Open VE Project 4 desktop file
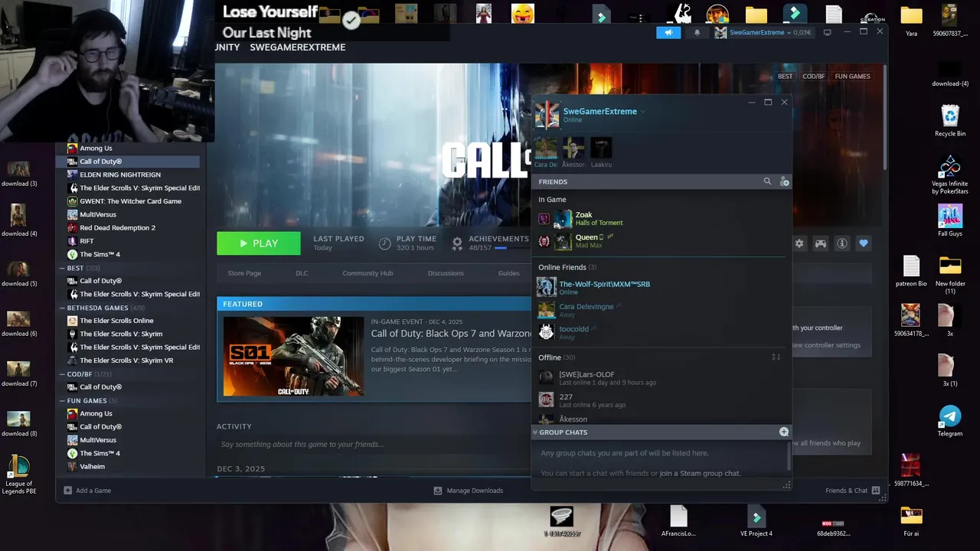 tap(756, 521)
